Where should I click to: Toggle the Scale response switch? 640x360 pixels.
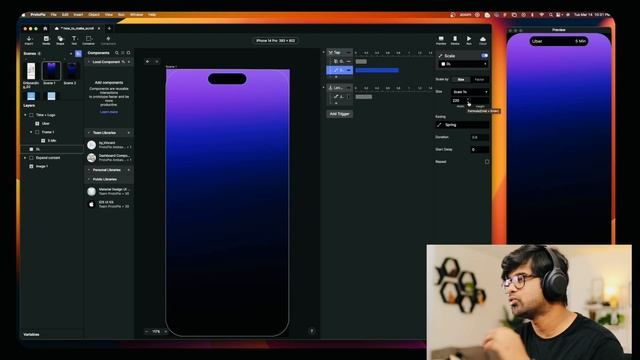[484, 56]
